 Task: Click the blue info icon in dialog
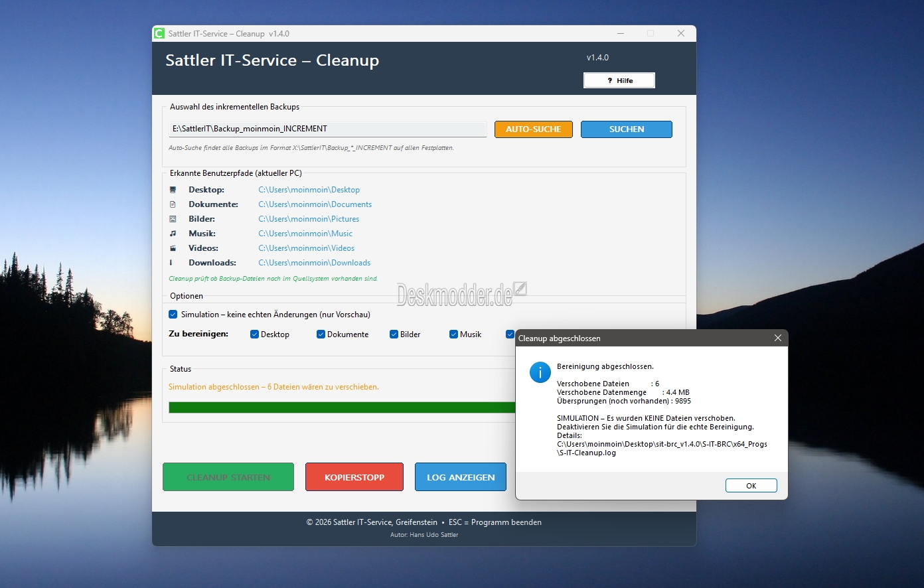[x=540, y=372]
